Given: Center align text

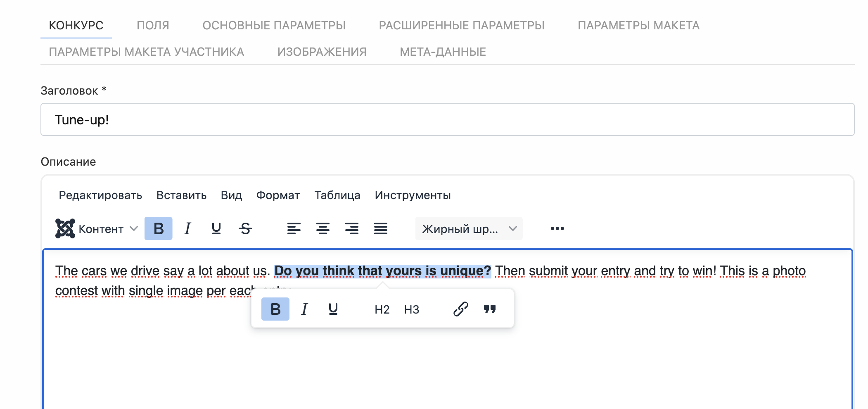Looking at the screenshot, I should pos(323,228).
